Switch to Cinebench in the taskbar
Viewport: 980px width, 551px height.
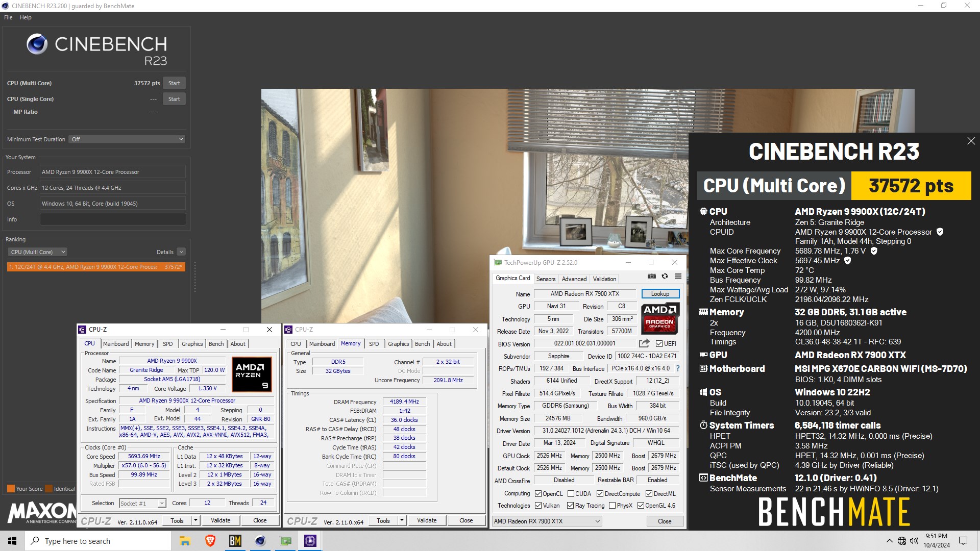tap(260, 541)
